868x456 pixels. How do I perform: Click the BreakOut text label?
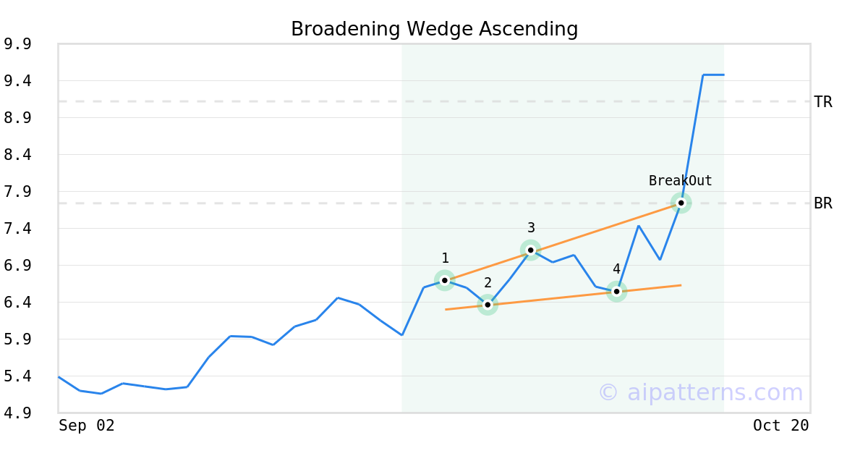pos(680,181)
